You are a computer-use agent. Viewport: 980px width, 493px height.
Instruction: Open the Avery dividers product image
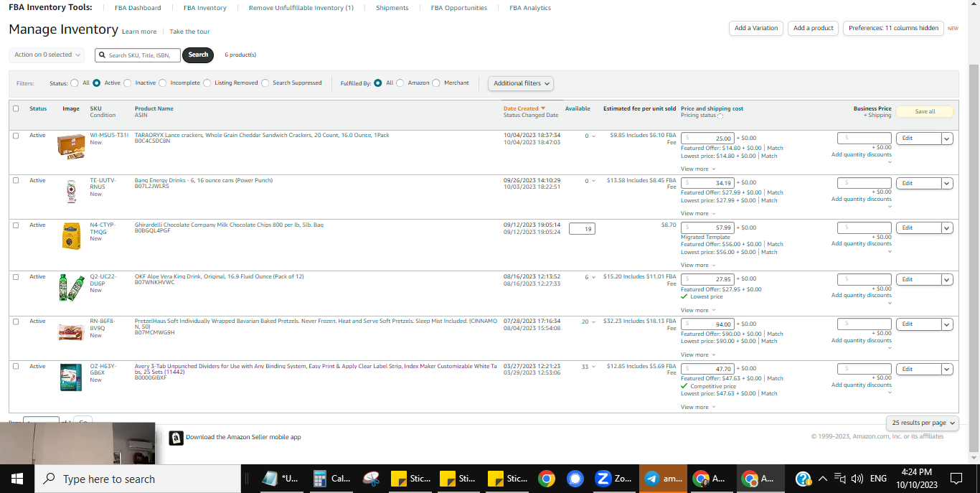[71, 377]
